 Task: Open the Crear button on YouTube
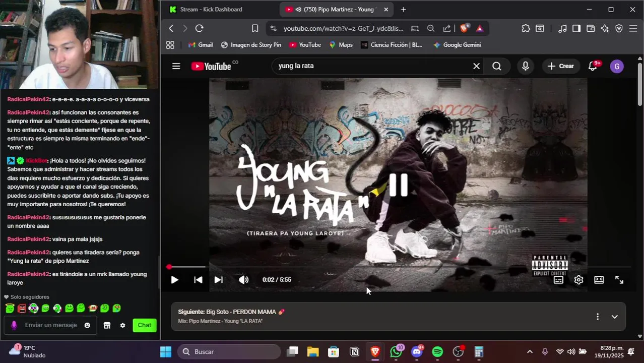561,66
